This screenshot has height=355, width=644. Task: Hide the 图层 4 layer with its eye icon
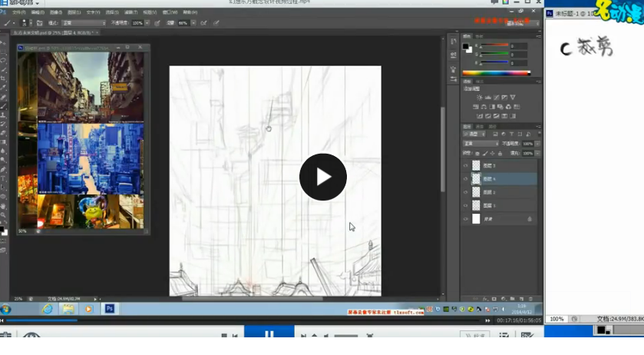pos(465,179)
